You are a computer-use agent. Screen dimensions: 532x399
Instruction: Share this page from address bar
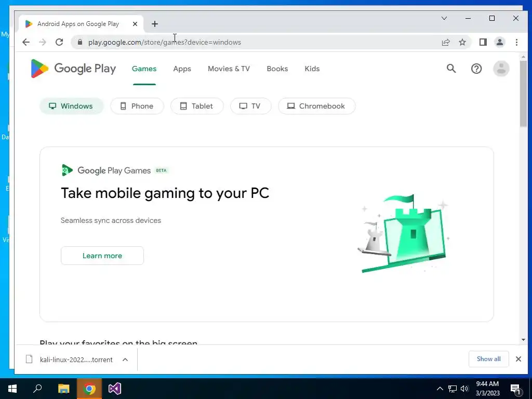pyautogui.click(x=445, y=42)
